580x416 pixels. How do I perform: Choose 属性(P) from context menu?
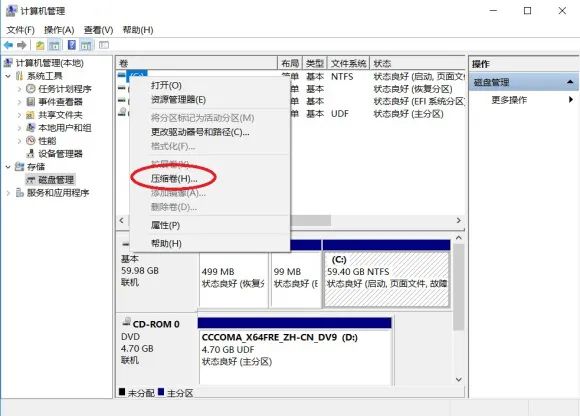pos(209,225)
